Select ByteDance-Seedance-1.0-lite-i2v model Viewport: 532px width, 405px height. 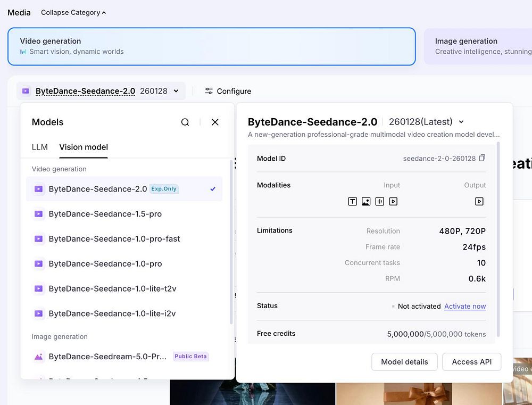(x=124, y=313)
